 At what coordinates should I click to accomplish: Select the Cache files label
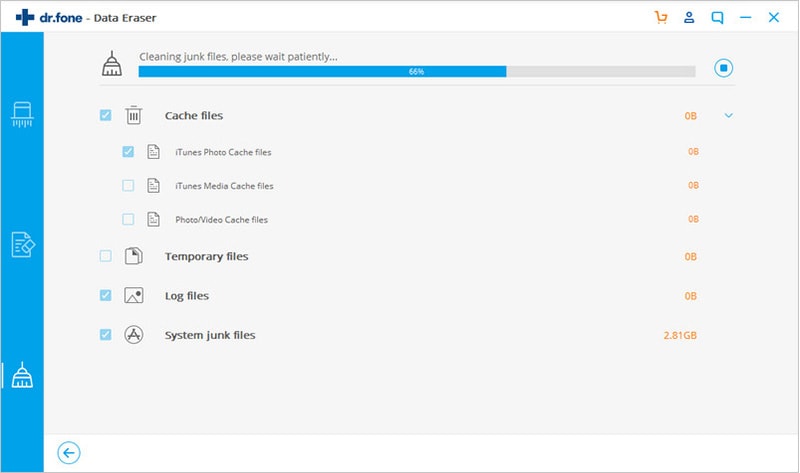click(194, 116)
